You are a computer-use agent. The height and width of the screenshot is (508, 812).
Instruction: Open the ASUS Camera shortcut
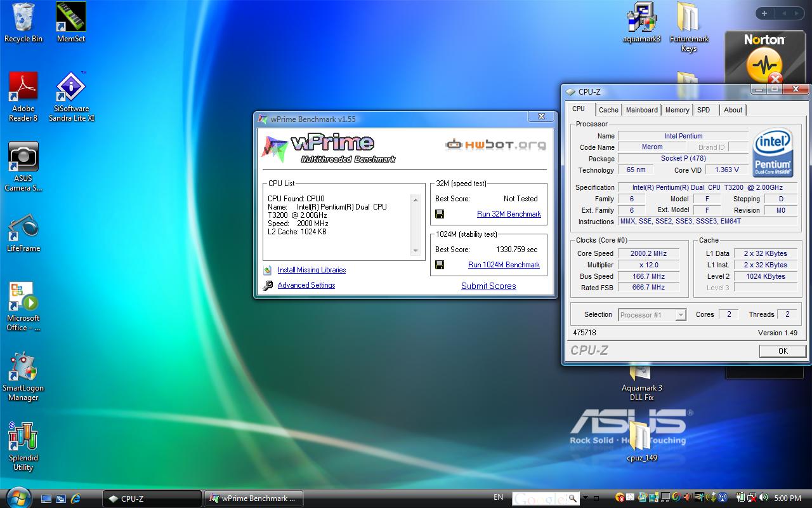pos(23,166)
